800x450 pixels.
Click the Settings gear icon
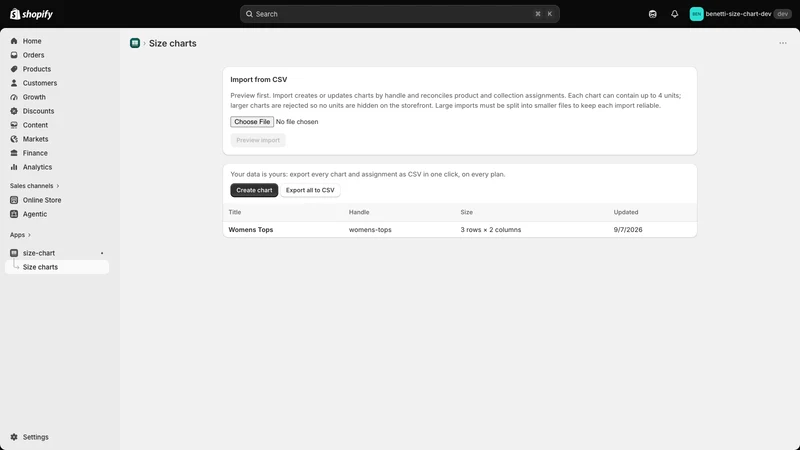tap(14, 437)
